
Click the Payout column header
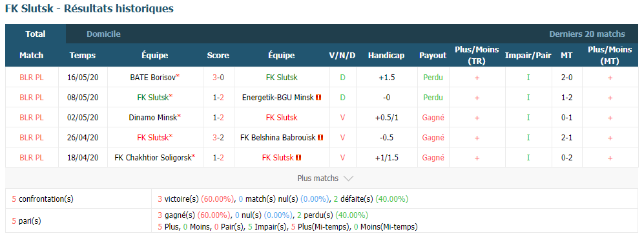click(x=433, y=56)
